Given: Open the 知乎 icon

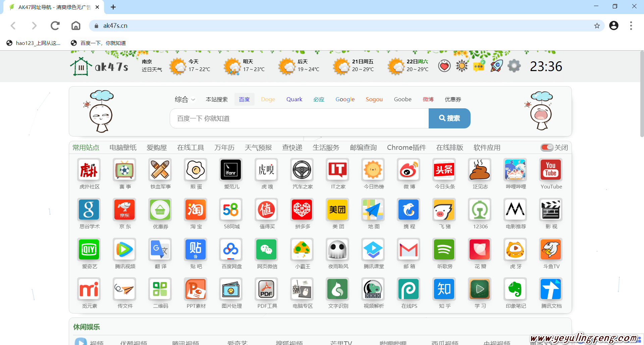Looking at the screenshot, I should coord(444,289).
